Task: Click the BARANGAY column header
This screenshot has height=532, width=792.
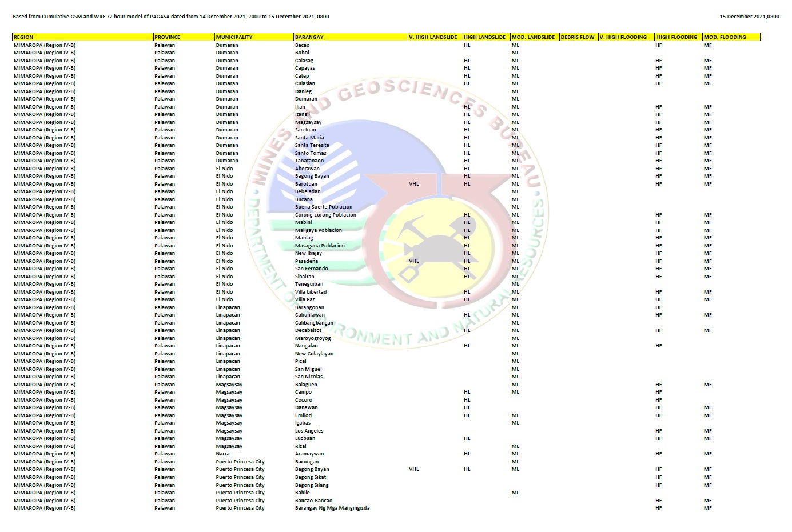Action: point(351,37)
